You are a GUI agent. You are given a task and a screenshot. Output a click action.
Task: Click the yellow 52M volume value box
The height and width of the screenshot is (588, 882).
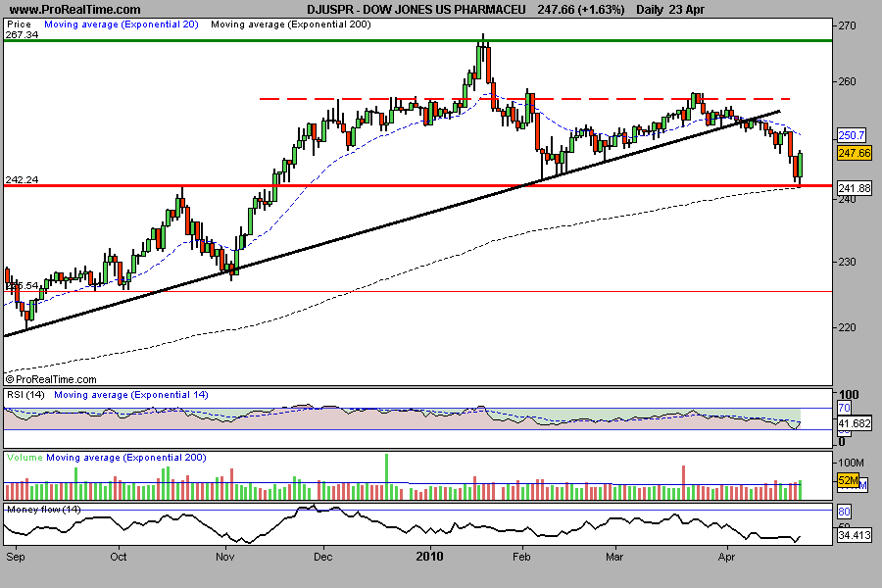(x=849, y=480)
